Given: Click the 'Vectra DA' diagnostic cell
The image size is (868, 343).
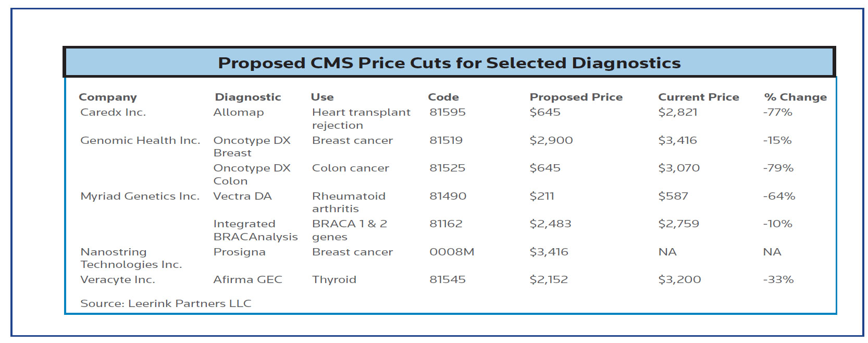Looking at the screenshot, I should (242, 196).
